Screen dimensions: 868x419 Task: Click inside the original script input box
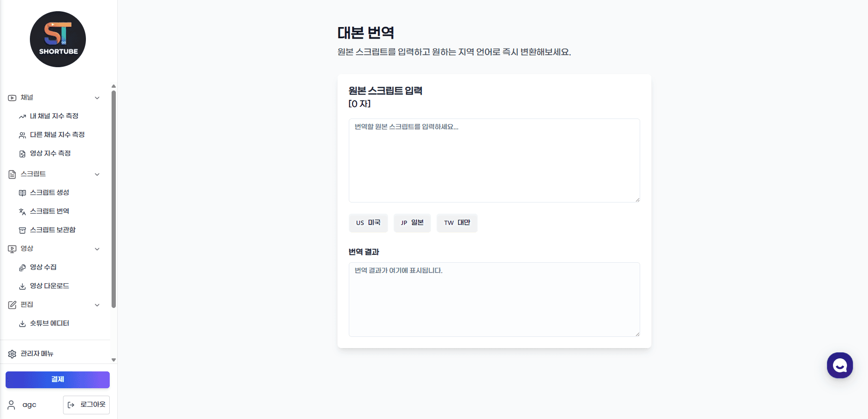[x=494, y=160]
